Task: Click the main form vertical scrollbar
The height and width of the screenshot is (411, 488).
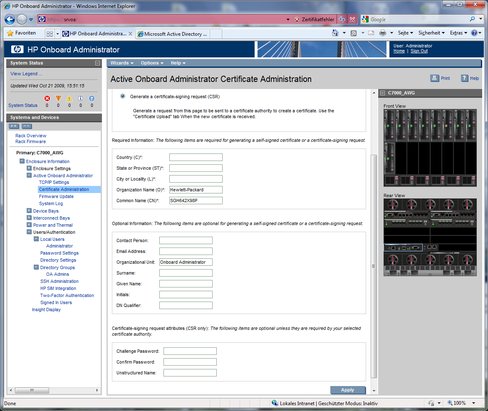Action: pos(374,266)
